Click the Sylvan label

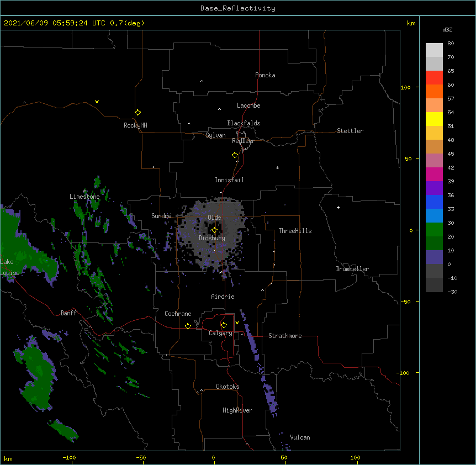click(215, 135)
